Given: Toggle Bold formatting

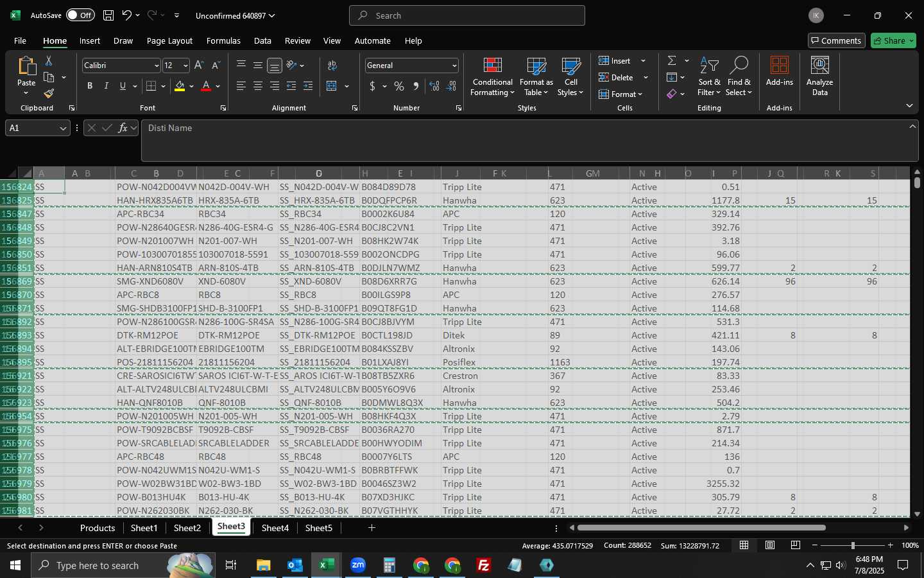Looking at the screenshot, I should click(x=90, y=86).
